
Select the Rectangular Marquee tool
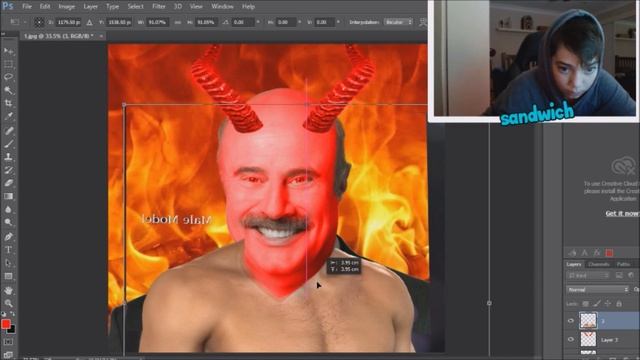coord(8,64)
